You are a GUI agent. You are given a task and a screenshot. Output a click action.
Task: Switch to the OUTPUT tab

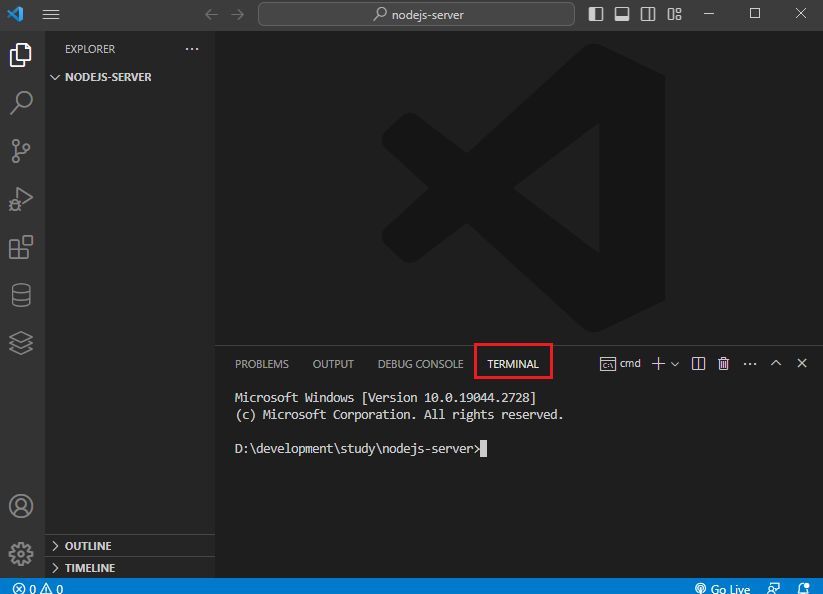[x=333, y=364]
